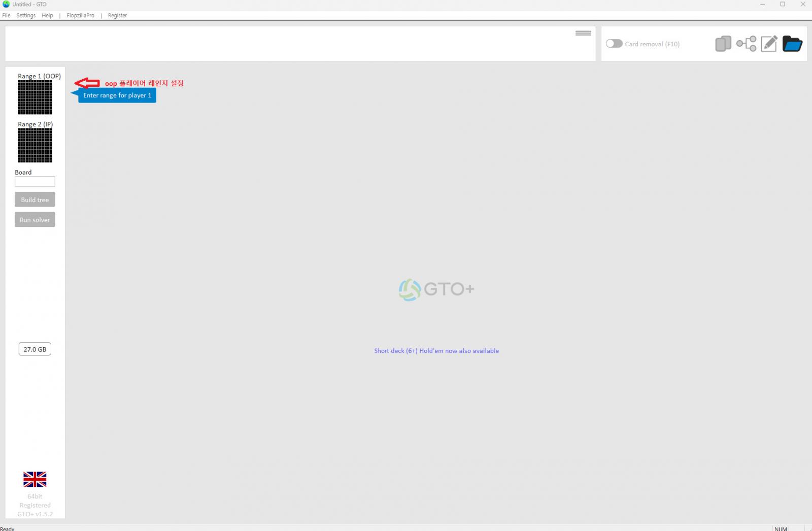Click the pencil edit note icon

[x=769, y=44]
